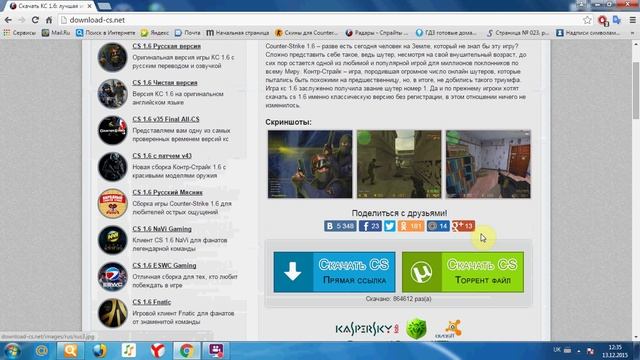Share via VKontakte button showing 5 348

click(x=340, y=226)
